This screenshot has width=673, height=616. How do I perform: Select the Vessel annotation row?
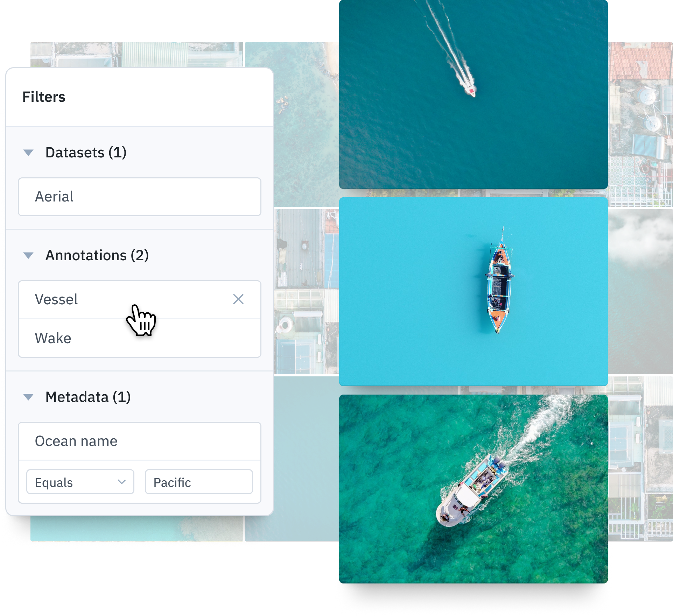(x=140, y=299)
